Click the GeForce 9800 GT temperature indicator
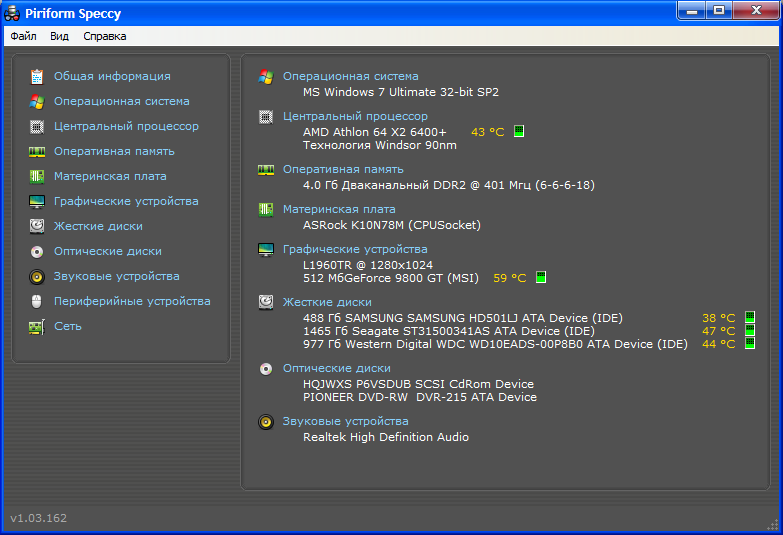The width and height of the screenshot is (783, 535). [x=541, y=278]
